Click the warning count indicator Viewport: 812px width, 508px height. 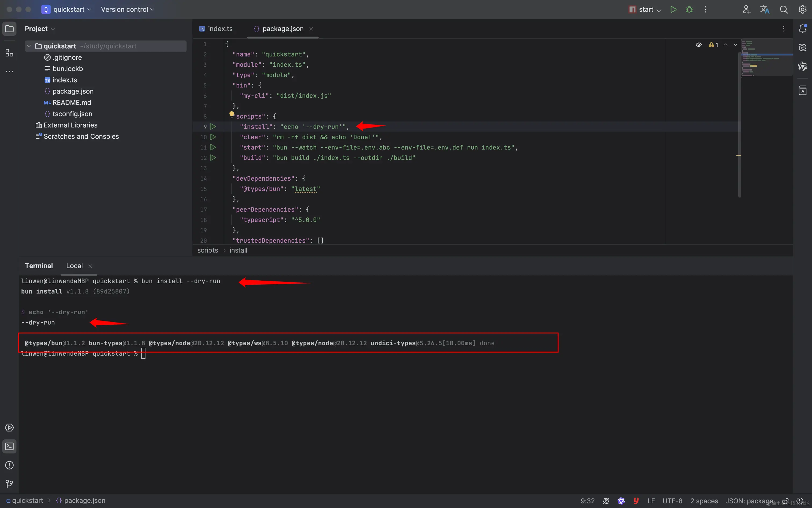(x=713, y=45)
